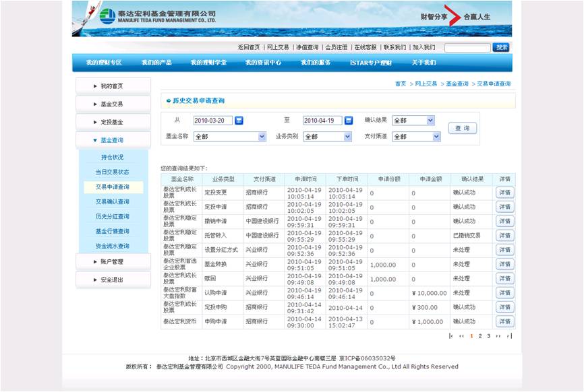
Task: Click the 联系我们 top link
Action: pos(395,47)
